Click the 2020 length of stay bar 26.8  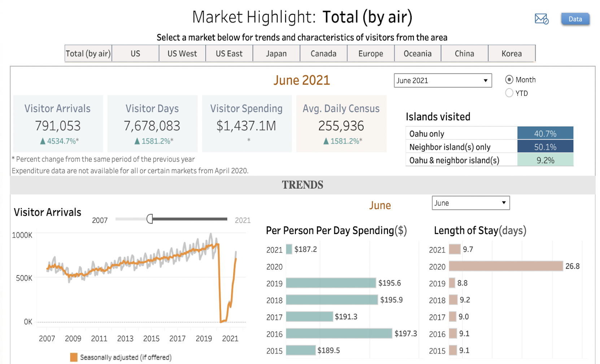tap(506, 266)
